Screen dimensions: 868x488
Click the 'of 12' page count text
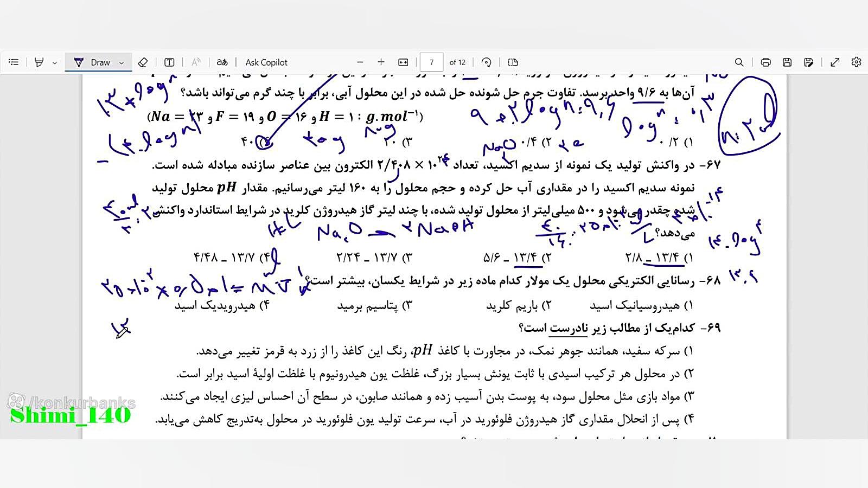click(457, 62)
